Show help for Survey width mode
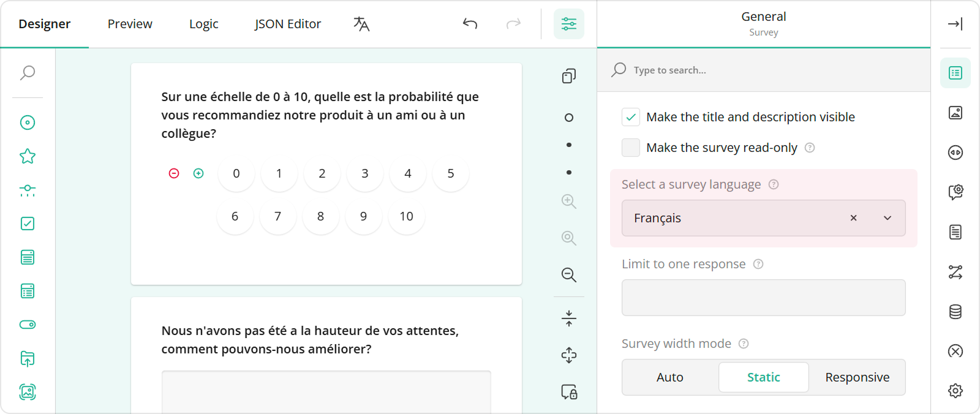Viewport: 980px width, 414px height. [x=744, y=344]
